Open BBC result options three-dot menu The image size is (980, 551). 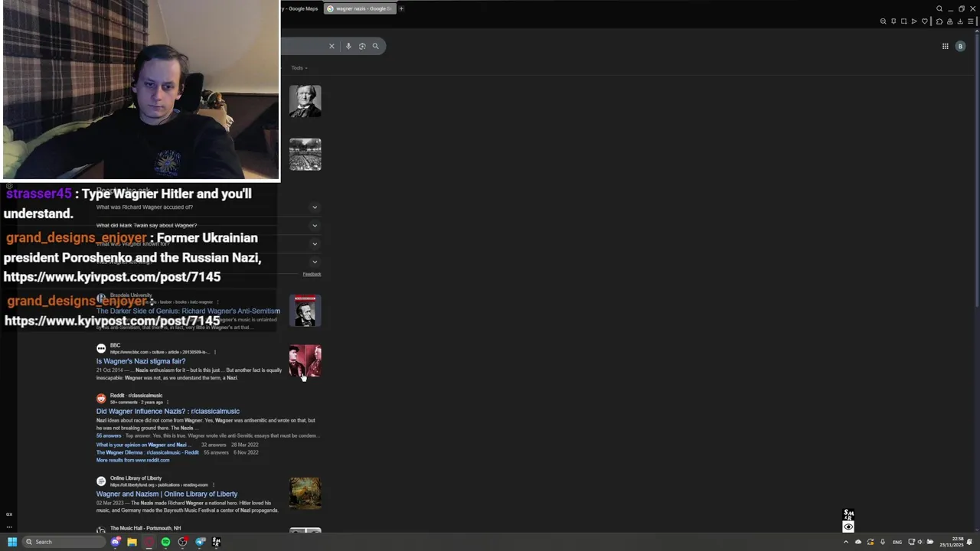[215, 352]
